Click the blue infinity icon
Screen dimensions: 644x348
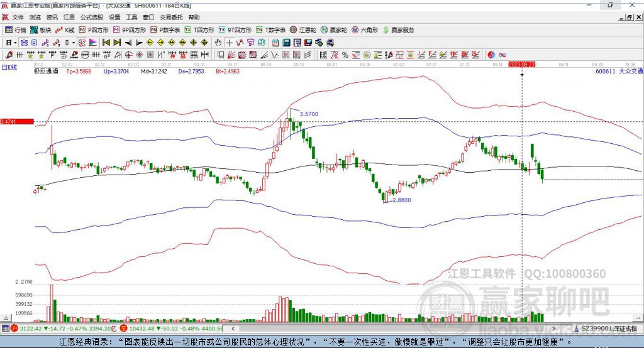coord(502,55)
